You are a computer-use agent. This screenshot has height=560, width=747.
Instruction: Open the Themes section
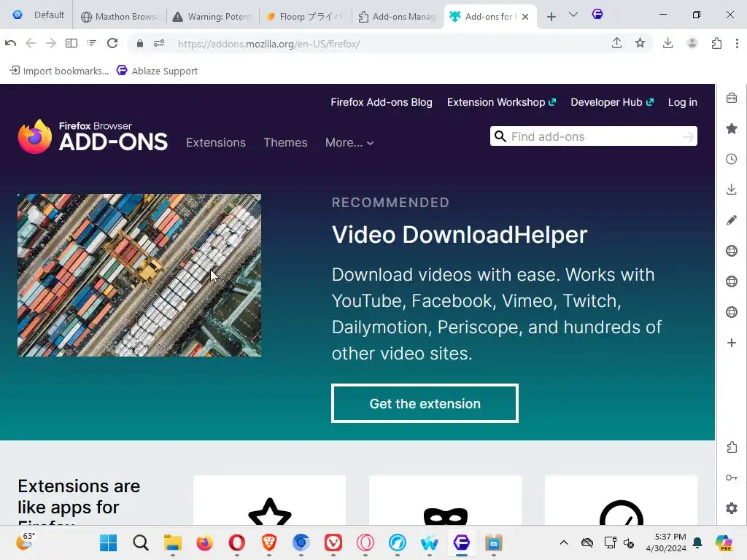tap(285, 142)
